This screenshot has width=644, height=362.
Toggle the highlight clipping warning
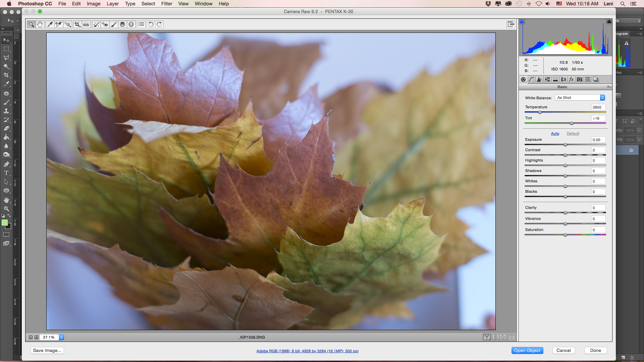point(609,22)
